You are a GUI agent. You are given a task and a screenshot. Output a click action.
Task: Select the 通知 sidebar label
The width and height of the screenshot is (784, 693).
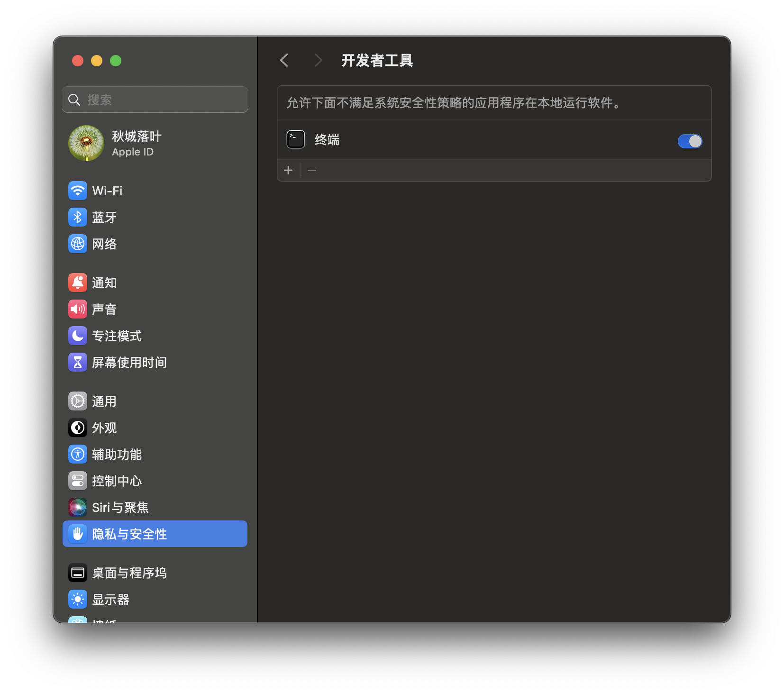pos(104,283)
